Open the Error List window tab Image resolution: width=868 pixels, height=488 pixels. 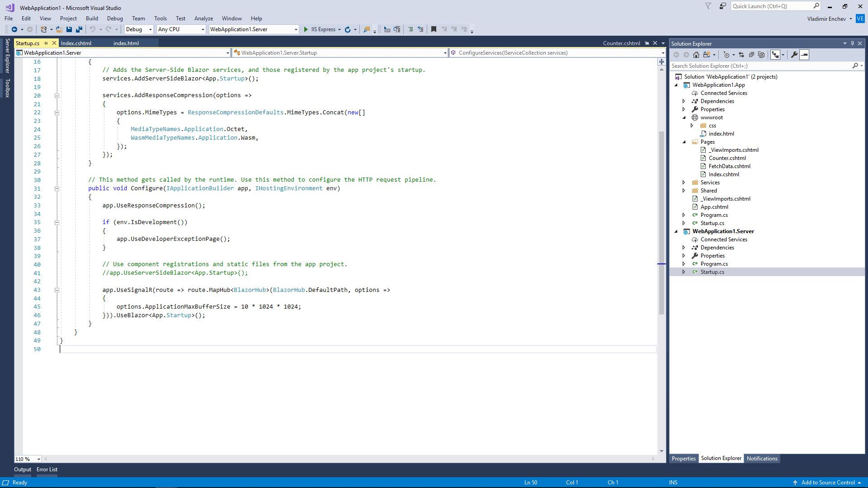pyautogui.click(x=47, y=469)
